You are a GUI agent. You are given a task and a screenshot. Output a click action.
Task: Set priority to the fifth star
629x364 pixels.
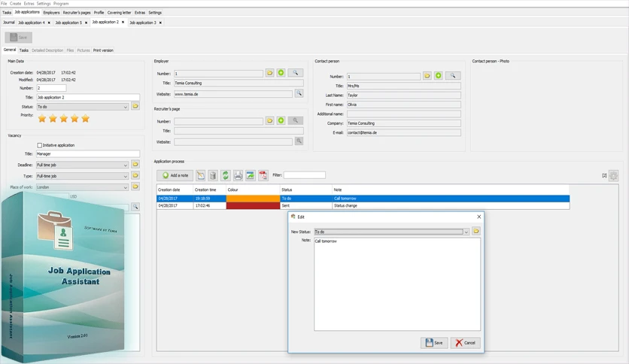(86, 119)
